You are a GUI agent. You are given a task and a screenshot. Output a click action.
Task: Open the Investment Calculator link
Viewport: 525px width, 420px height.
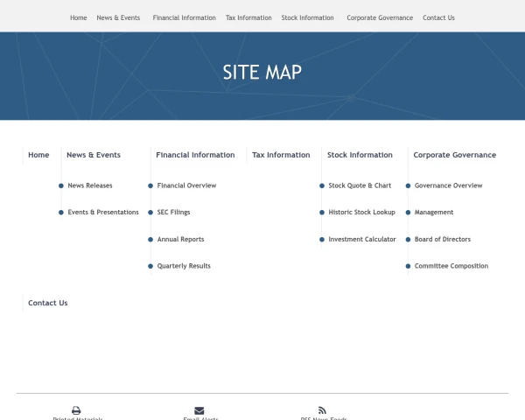tap(362, 239)
